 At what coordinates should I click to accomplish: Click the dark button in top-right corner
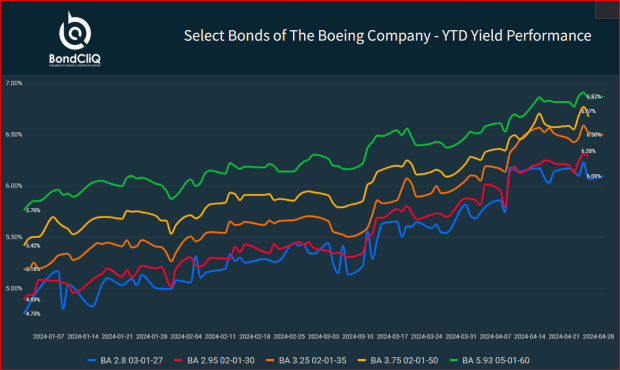pyautogui.click(x=607, y=9)
